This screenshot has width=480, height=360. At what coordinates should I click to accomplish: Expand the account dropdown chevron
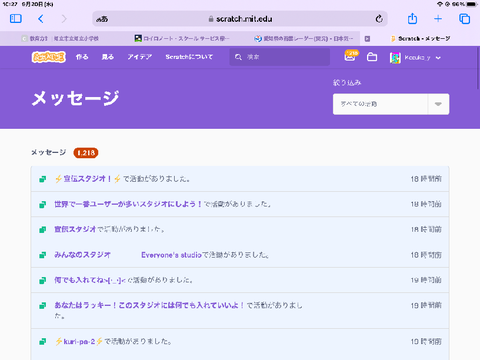point(438,58)
